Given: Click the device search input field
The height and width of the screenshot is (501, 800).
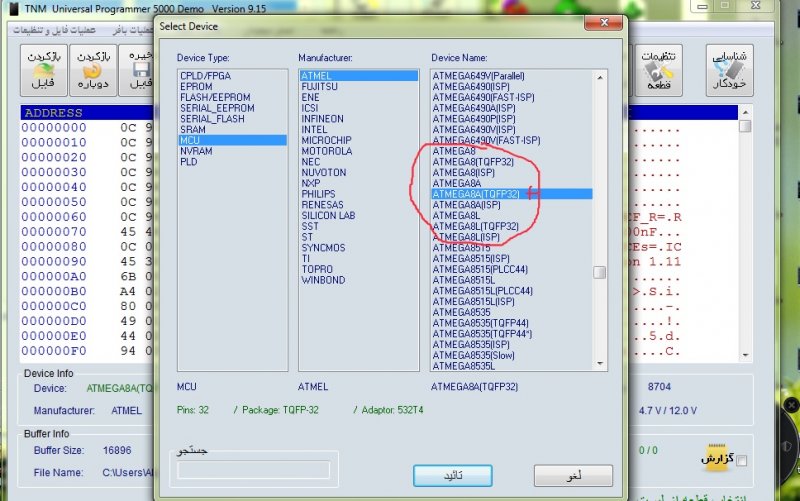Looking at the screenshot, I should [253, 469].
